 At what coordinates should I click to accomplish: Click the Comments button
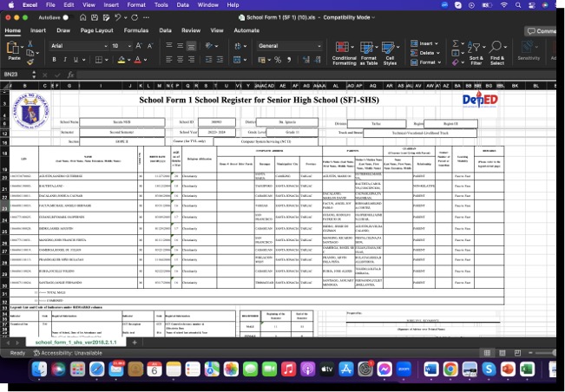(x=541, y=31)
